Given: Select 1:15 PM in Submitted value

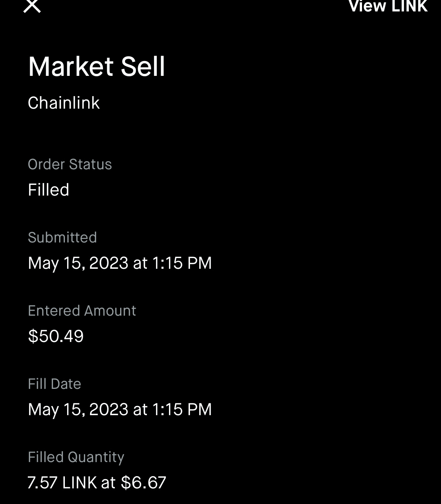Looking at the screenshot, I should point(182,263).
